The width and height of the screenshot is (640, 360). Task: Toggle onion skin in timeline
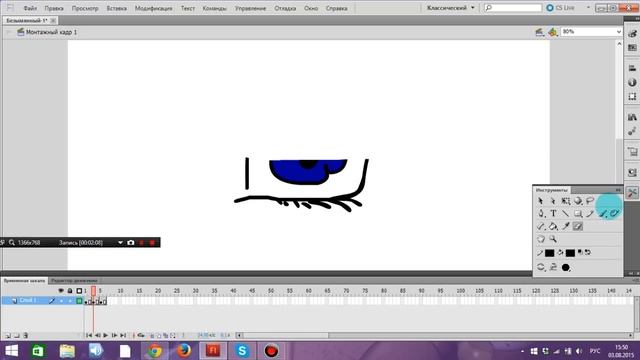pyautogui.click(x=151, y=336)
